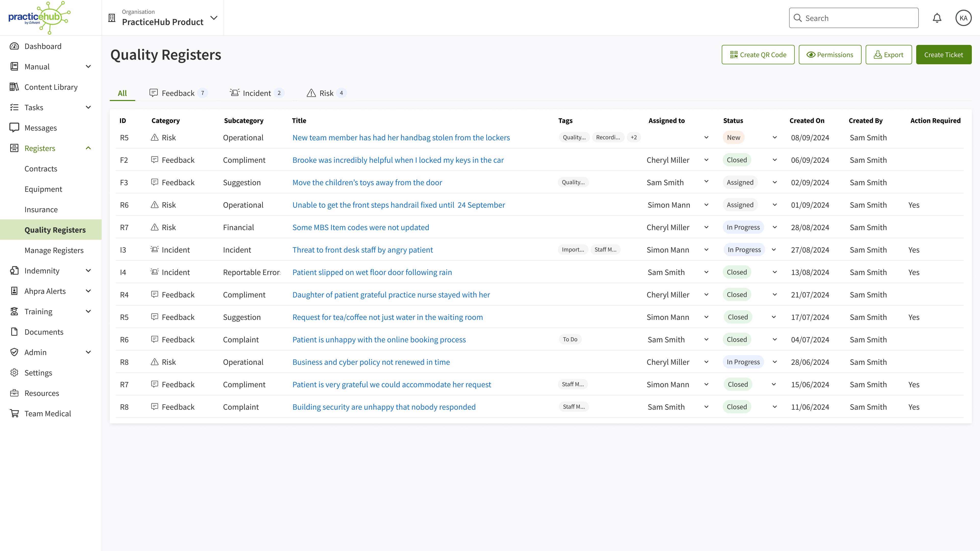Image resolution: width=980 pixels, height=551 pixels.
Task: Toggle the Manual sidebar expander
Action: click(x=88, y=66)
